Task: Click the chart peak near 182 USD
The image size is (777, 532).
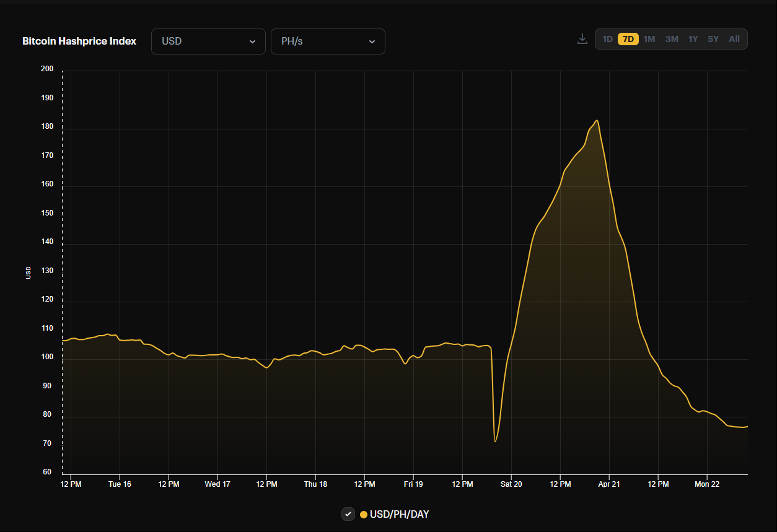Action: click(596, 121)
